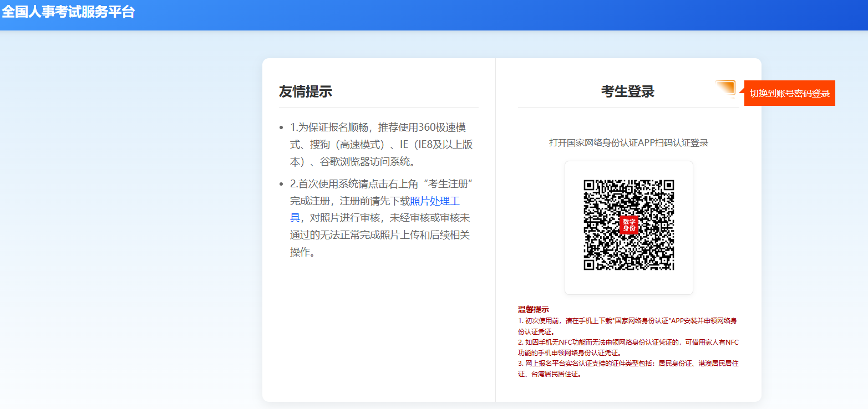Click warm tip 3 about supported ID types
This screenshot has width=868, height=409.
[628, 369]
